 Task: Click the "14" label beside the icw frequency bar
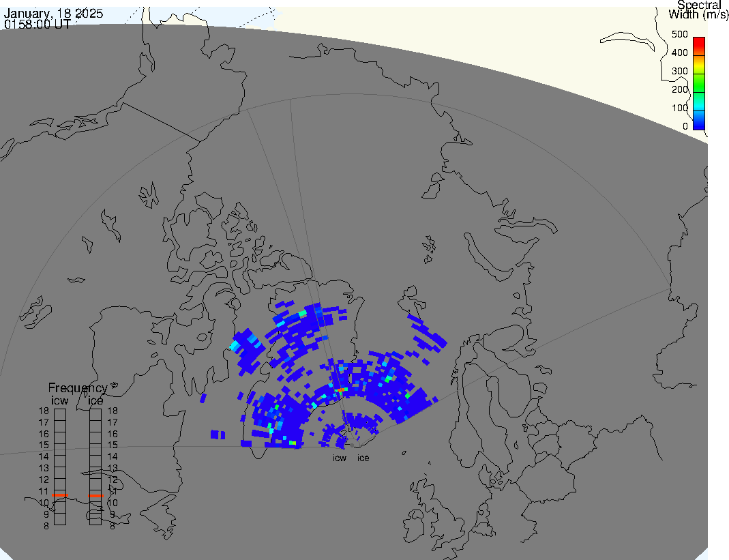point(44,456)
